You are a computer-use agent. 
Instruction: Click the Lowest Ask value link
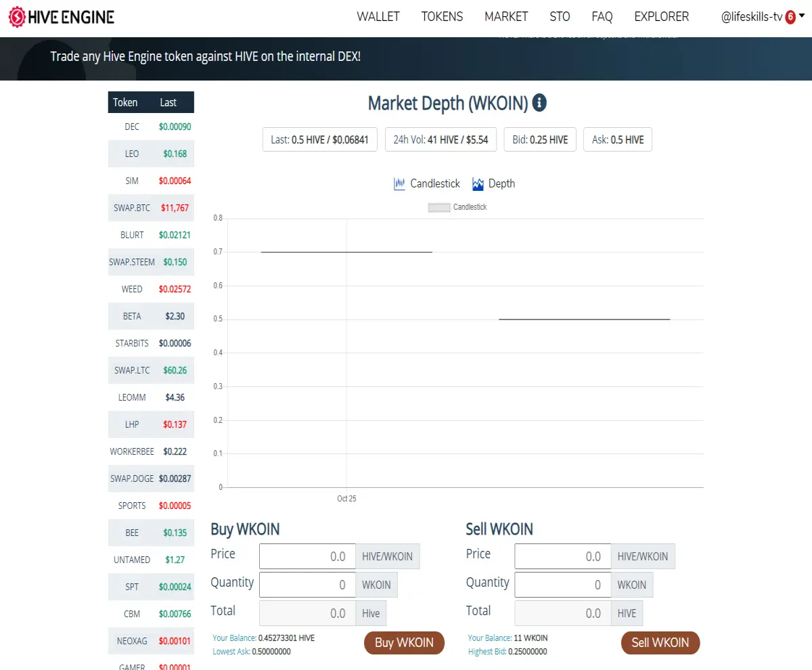pyautogui.click(x=271, y=652)
